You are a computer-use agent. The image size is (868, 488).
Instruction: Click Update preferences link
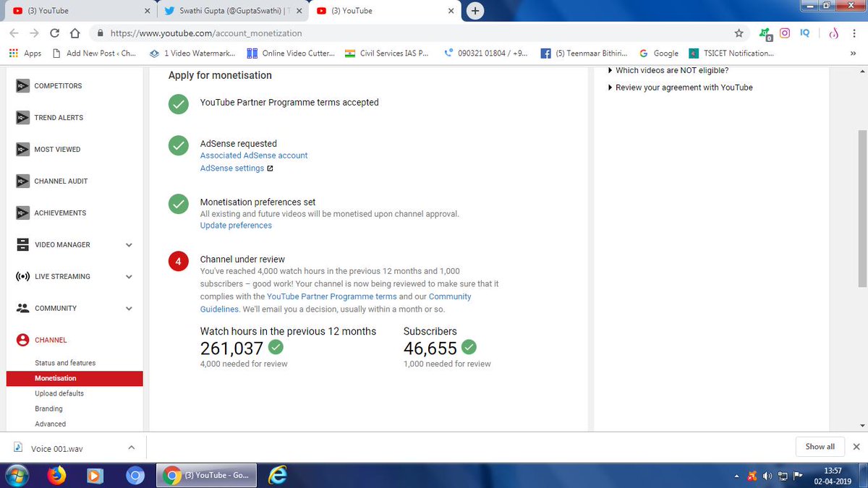coord(236,226)
